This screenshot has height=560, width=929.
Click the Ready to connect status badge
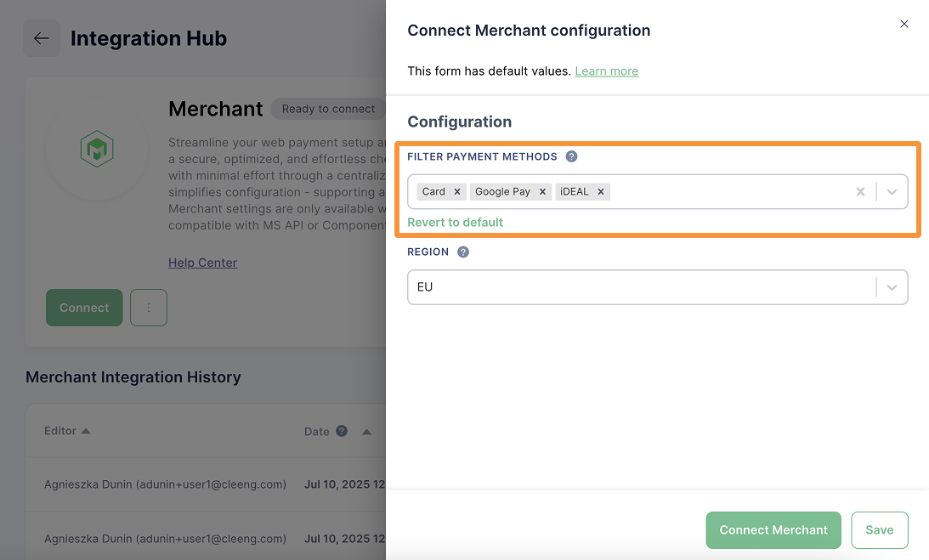coord(327,109)
